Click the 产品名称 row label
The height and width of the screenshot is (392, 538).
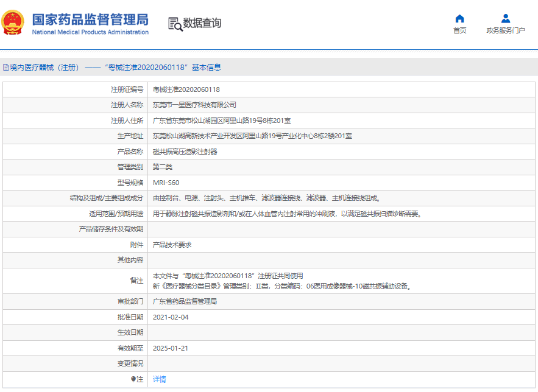coord(130,152)
